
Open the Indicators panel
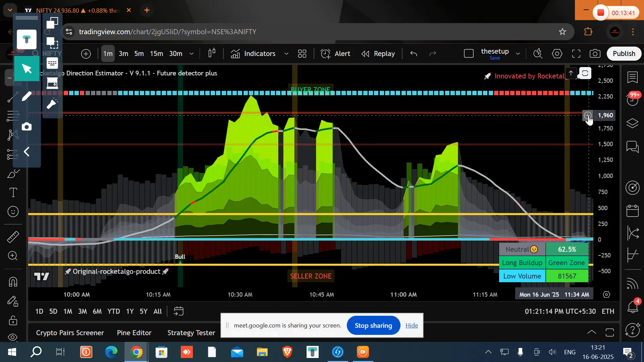coord(253,54)
